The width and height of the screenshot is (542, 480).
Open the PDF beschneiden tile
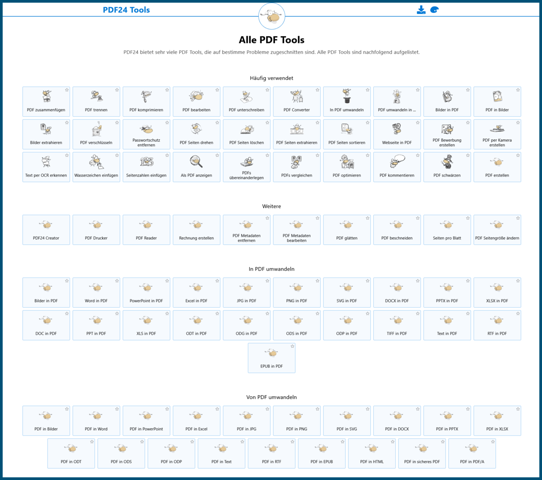(x=397, y=230)
